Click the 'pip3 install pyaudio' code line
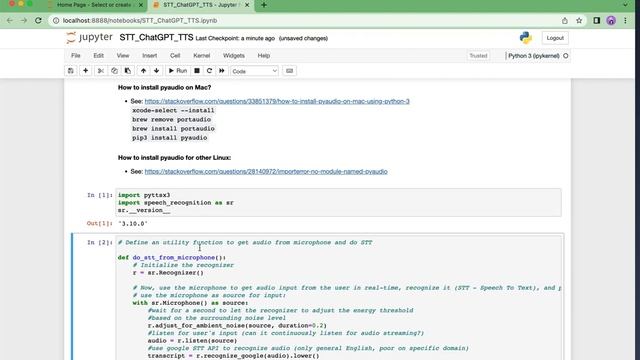The width and height of the screenshot is (640, 360). (x=169, y=138)
